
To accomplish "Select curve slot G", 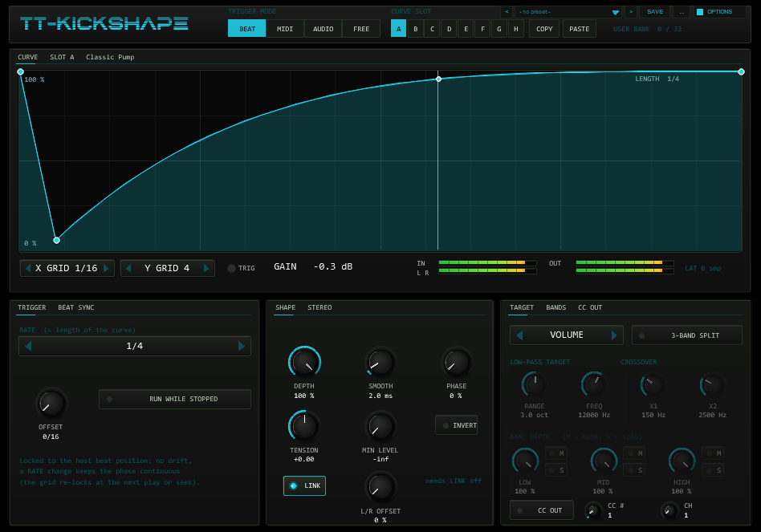I will pyautogui.click(x=499, y=29).
